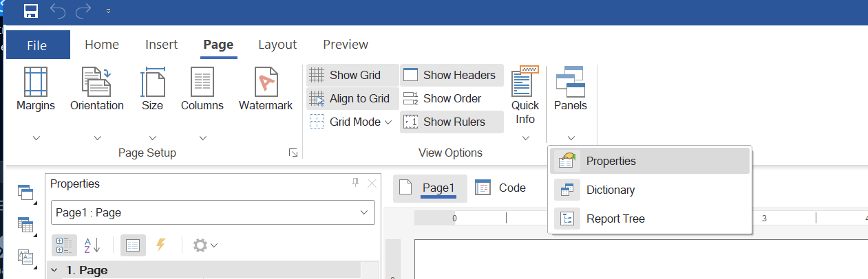Screen dimensions: 868x279
Task: Expand the Size dropdown arrow
Action: (153, 138)
